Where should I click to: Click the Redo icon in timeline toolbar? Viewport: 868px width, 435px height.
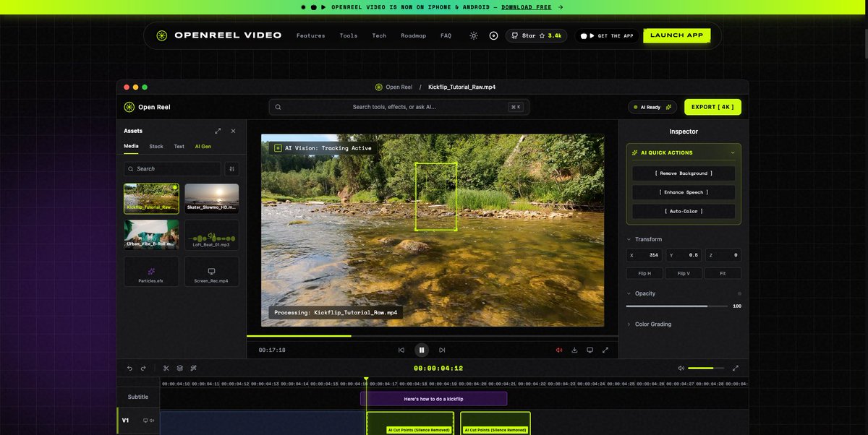[143, 368]
